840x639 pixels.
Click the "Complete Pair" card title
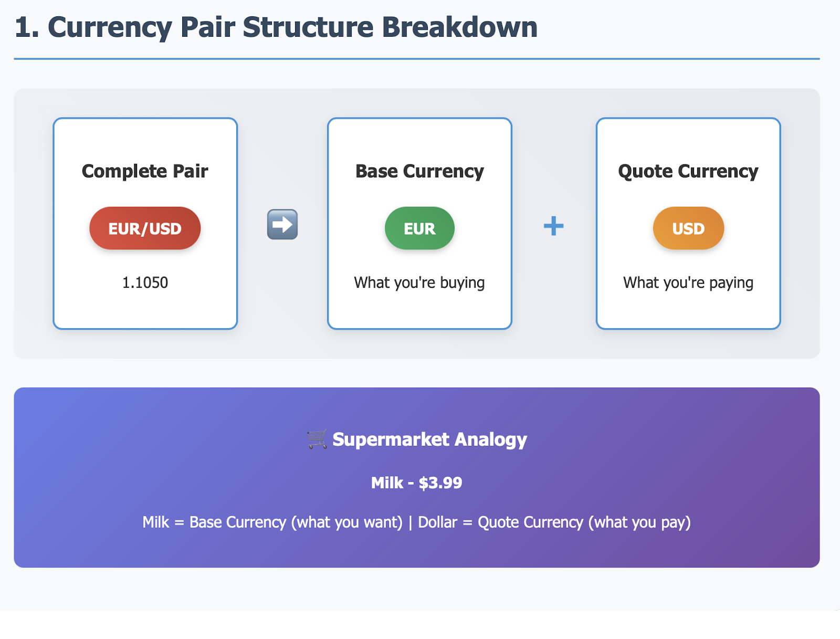[x=145, y=171]
